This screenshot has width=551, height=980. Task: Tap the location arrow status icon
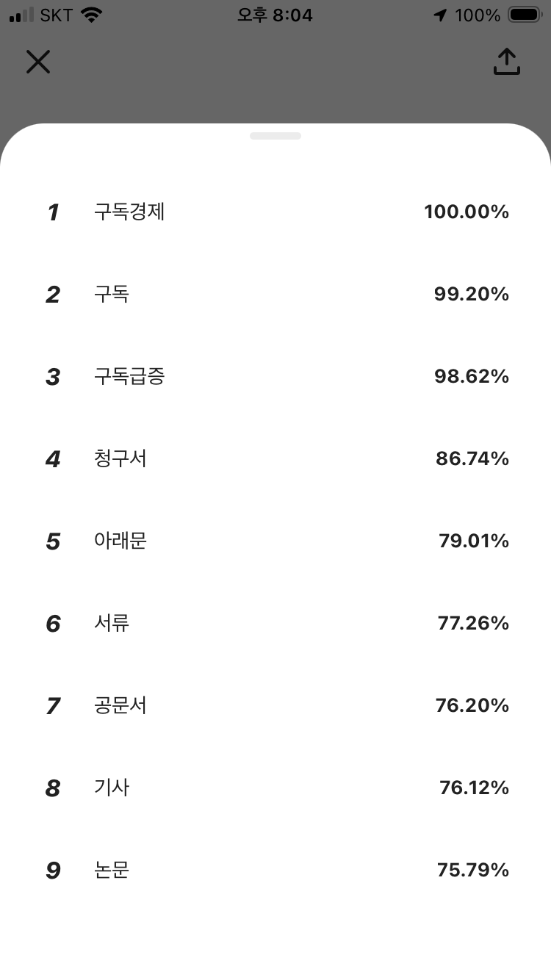point(440,15)
